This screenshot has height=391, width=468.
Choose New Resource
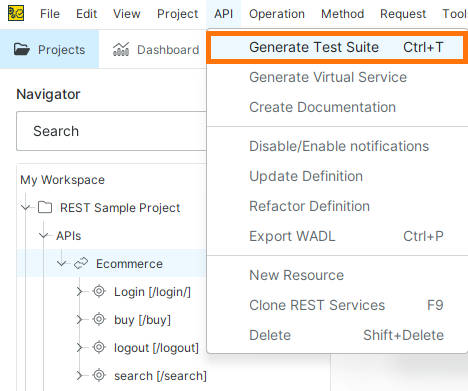click(x=337, y=275)
